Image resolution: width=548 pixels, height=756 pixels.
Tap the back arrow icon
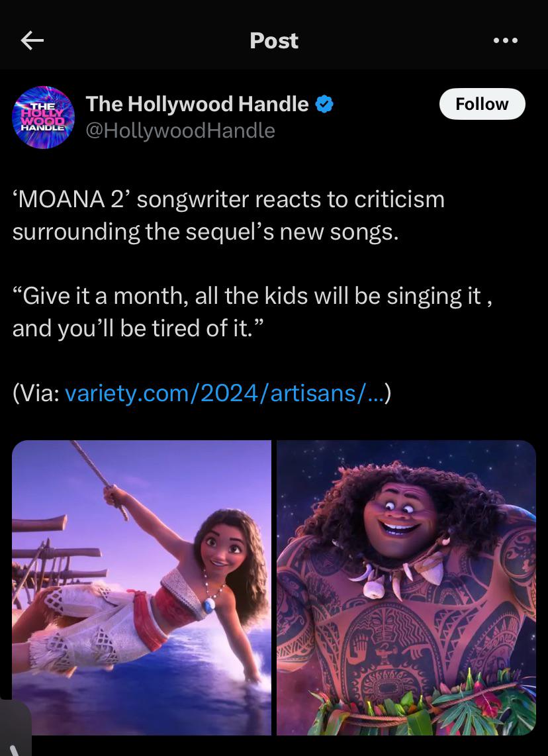tap(33, 41)
